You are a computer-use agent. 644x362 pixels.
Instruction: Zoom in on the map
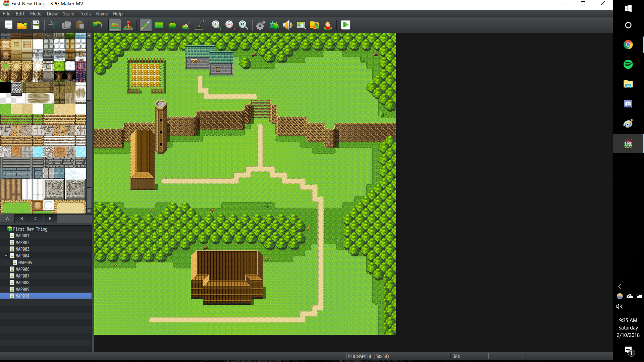click(x=217, y=25)
